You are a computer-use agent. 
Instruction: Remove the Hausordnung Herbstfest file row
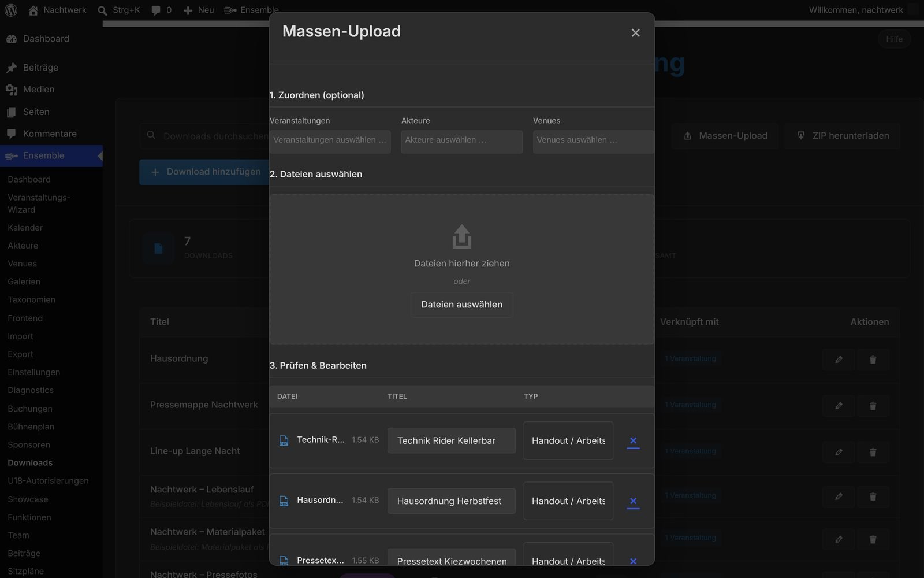(633, 501)
